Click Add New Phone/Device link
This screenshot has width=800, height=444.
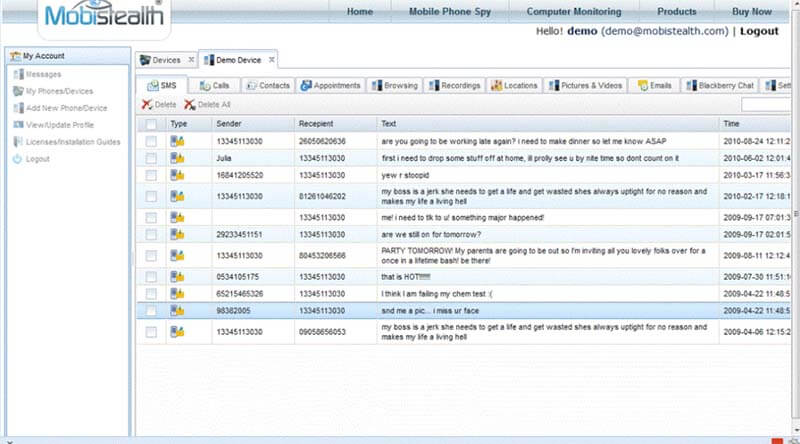(x=67, y=108)
